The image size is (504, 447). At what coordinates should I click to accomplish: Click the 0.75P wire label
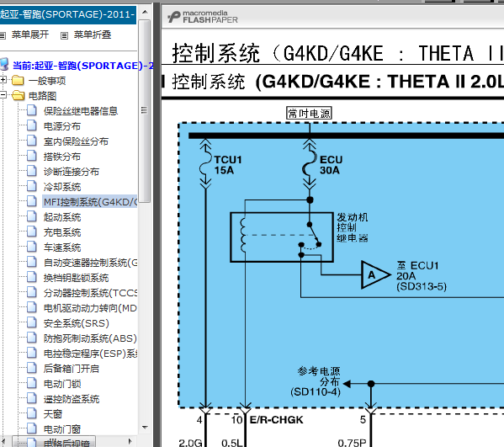[352, 442]
